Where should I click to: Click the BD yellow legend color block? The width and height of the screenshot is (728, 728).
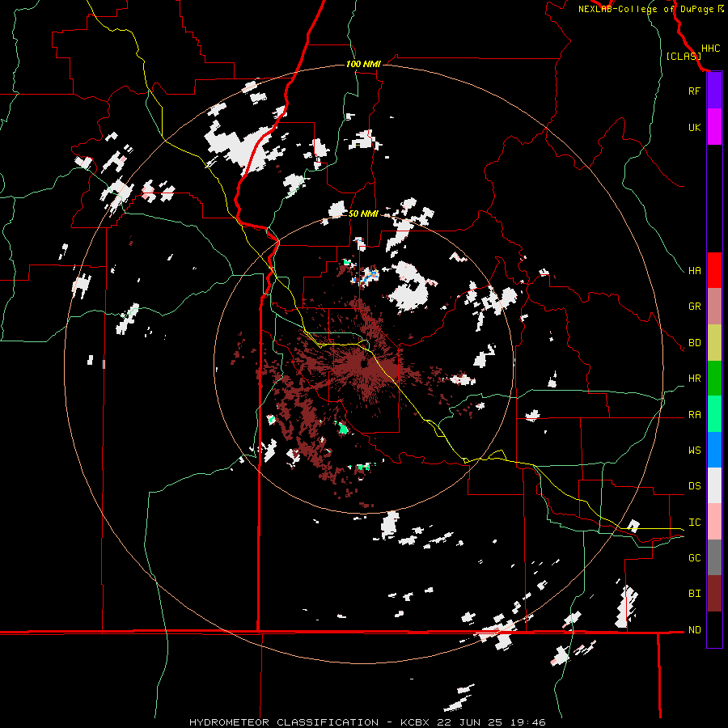tap(714, 342)
